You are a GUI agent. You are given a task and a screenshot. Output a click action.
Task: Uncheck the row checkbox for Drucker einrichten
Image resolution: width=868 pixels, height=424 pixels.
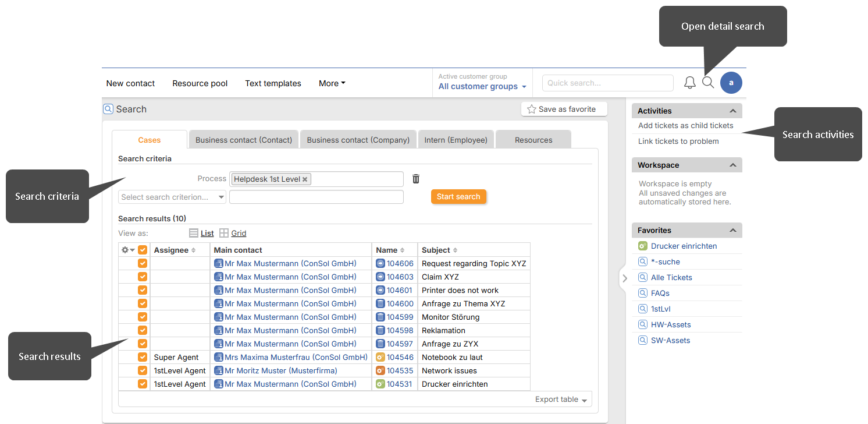click(143, 384)
